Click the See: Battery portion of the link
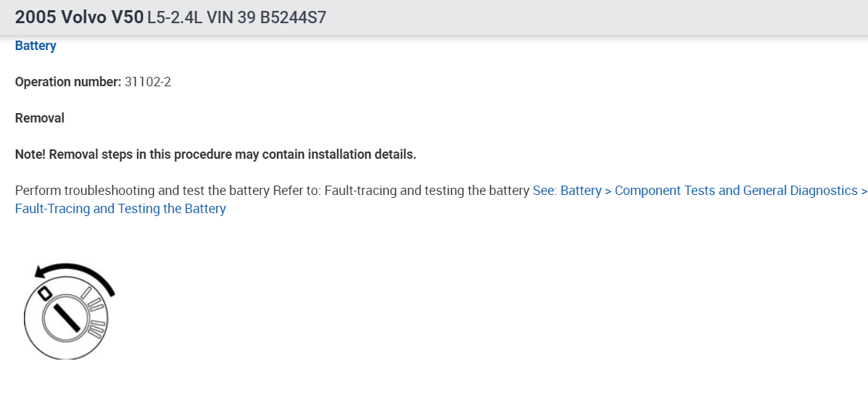868x398 pixels. pyautogui.click(x=566, y=191)
